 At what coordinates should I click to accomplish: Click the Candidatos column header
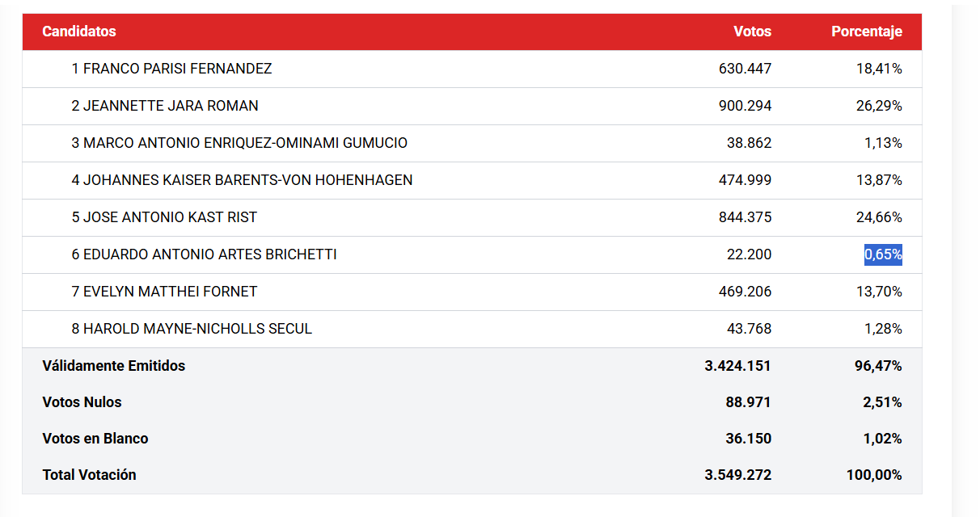(79, 32)
